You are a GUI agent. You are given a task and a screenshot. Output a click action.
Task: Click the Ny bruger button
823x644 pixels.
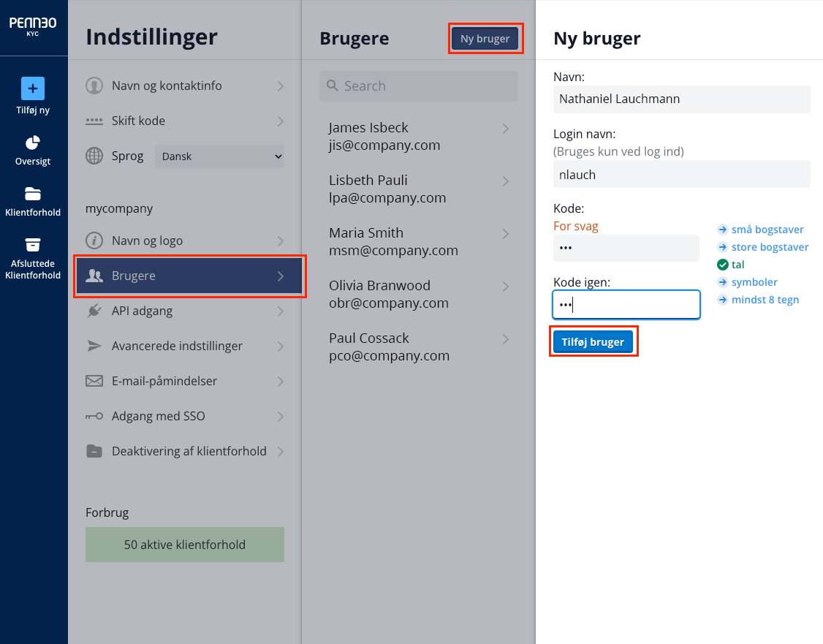pos(485,38)
